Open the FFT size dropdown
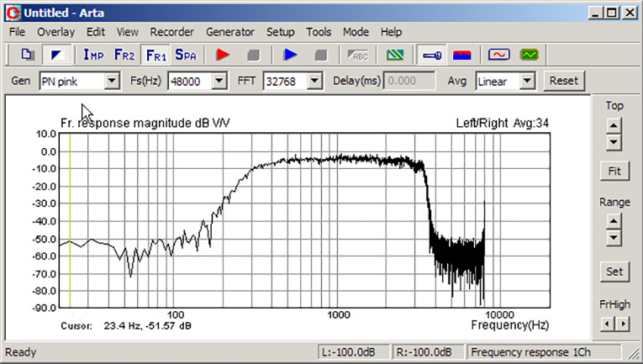643x364 pixels. (314, 81)
